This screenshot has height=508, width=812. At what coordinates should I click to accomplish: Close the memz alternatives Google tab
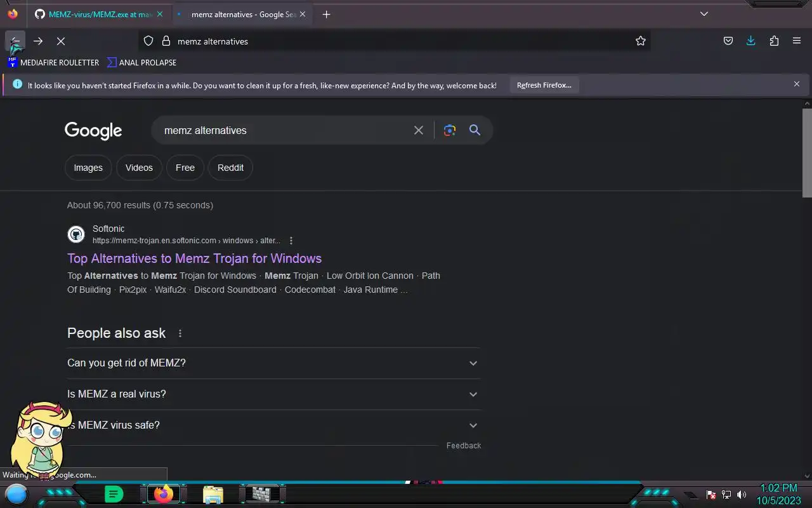click(303, 14)
